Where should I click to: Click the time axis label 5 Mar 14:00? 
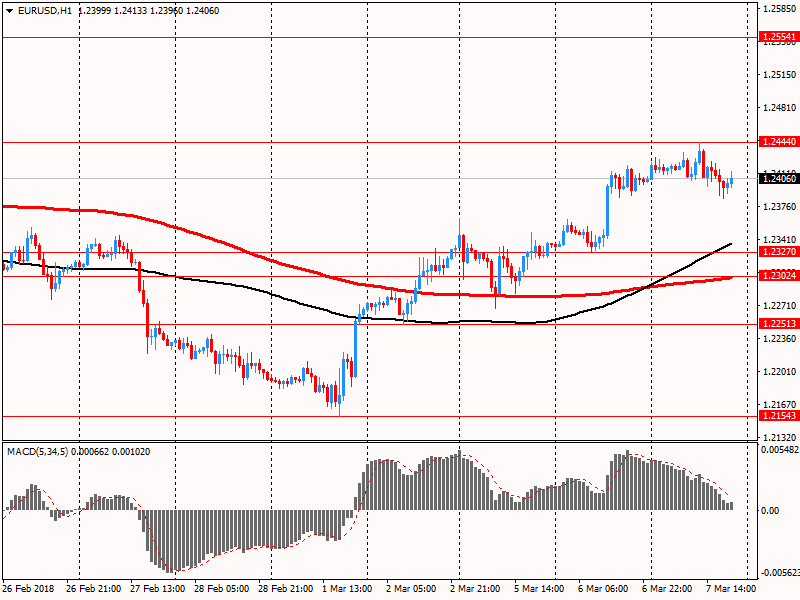(x=539, y=589)
